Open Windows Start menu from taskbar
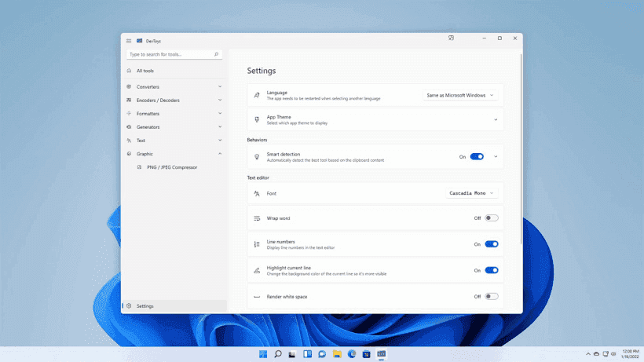 (263, 354)
